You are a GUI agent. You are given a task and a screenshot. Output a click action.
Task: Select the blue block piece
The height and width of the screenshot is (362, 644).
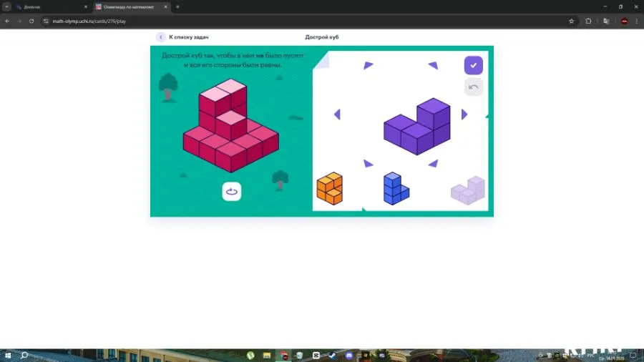point(396,188)
